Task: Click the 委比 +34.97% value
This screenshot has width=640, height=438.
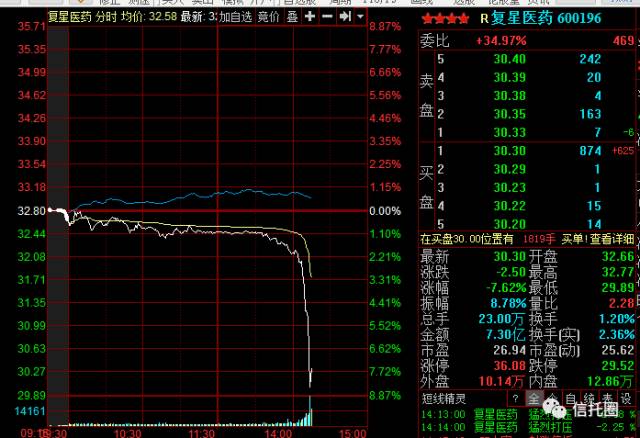Action: tap(501, 41)
